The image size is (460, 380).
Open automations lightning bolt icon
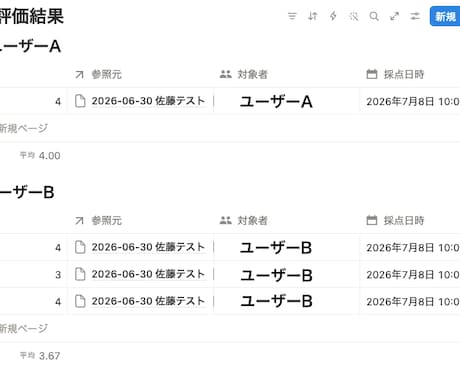[333, 16]
